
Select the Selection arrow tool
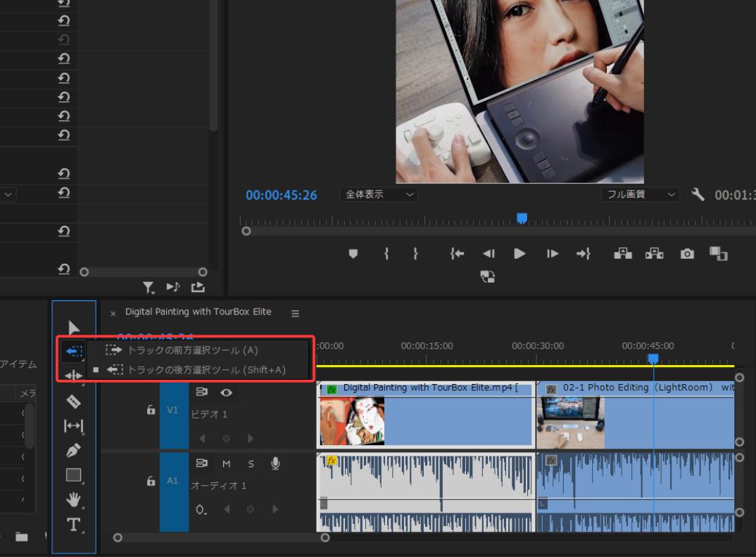coord(73,328)
